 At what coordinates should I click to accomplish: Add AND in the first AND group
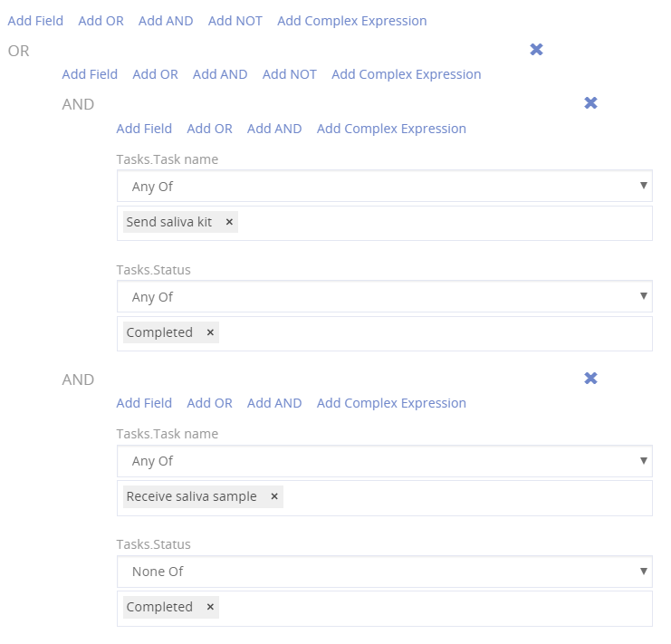(x=274, y=129)
